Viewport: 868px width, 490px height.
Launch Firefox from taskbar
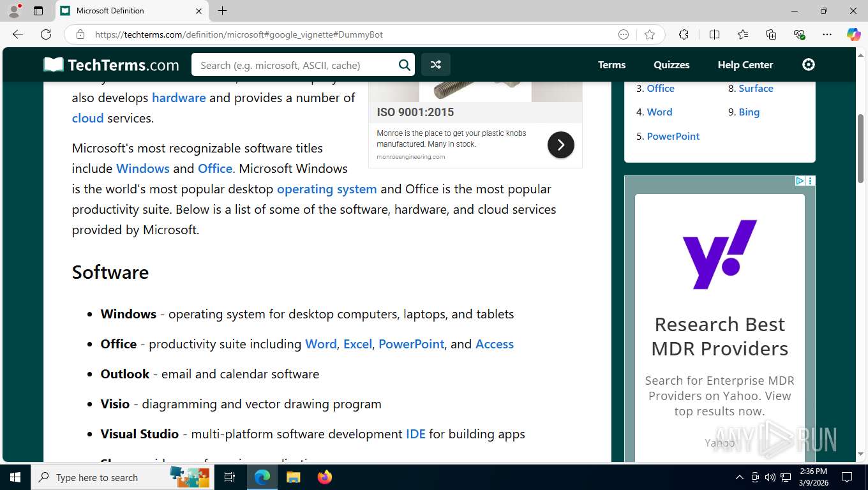click(x=325, y=477)
